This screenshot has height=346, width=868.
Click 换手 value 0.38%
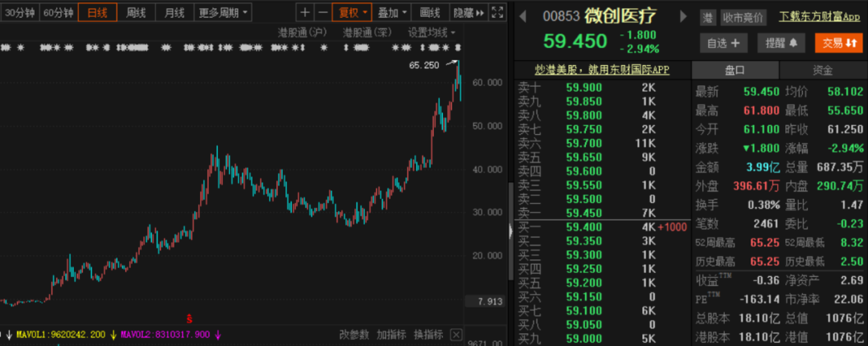tap(764, 205)
